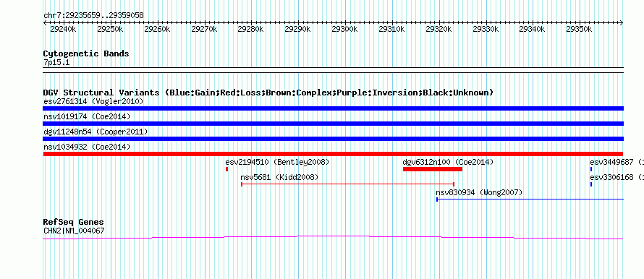
Task: Click the CHN2 gene magenta track line
Action: tap(333, 237)
